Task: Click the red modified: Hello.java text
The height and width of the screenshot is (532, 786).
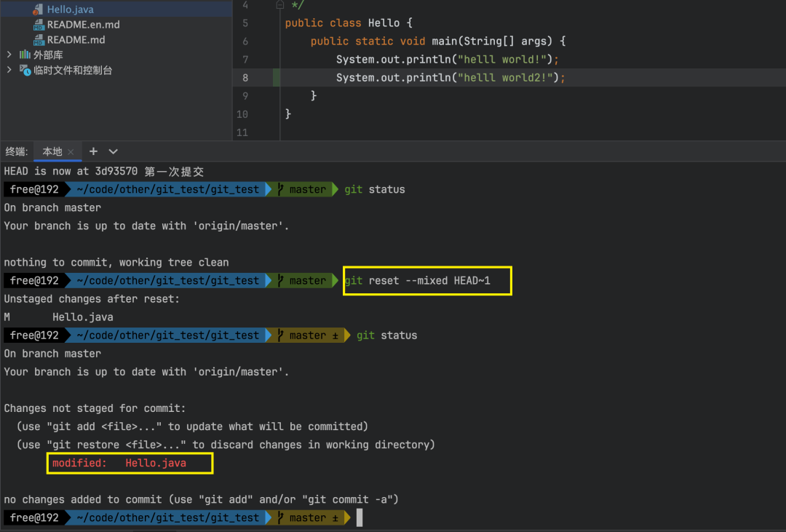Action: click(x=119, y=464)
